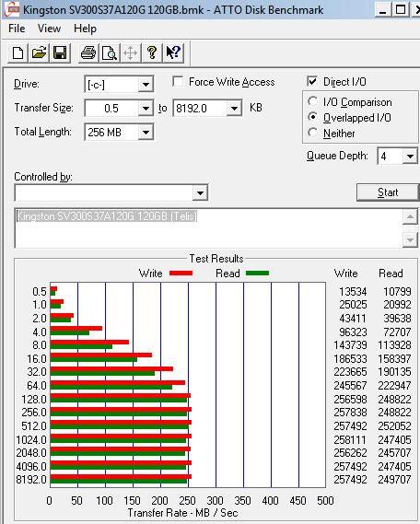Click the red Write legend swatch

[181, 274]
